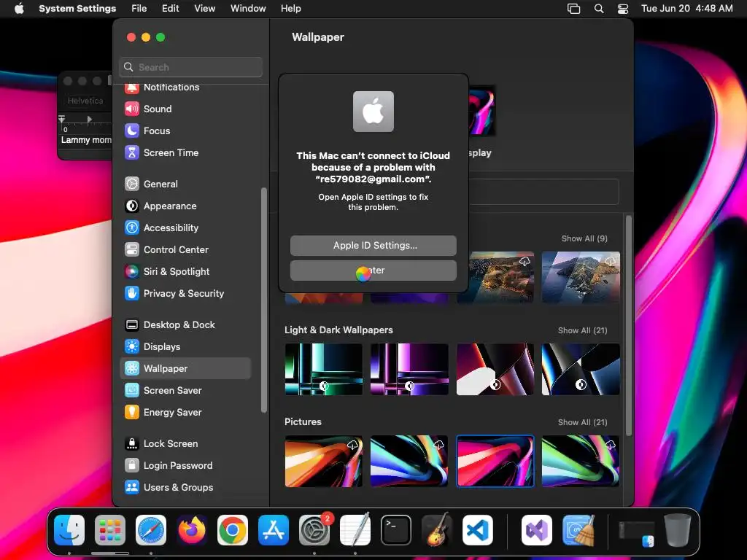Select the Sound icon in sidebar
747x560 pixels.
132,109
